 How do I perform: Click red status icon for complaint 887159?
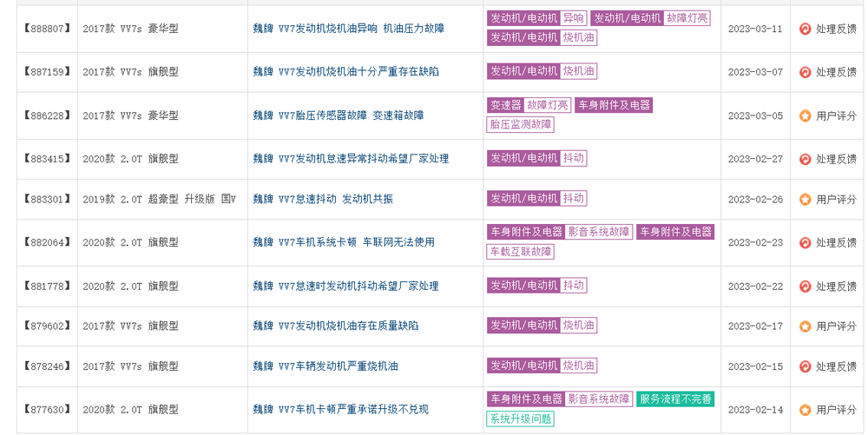point(805,72)
